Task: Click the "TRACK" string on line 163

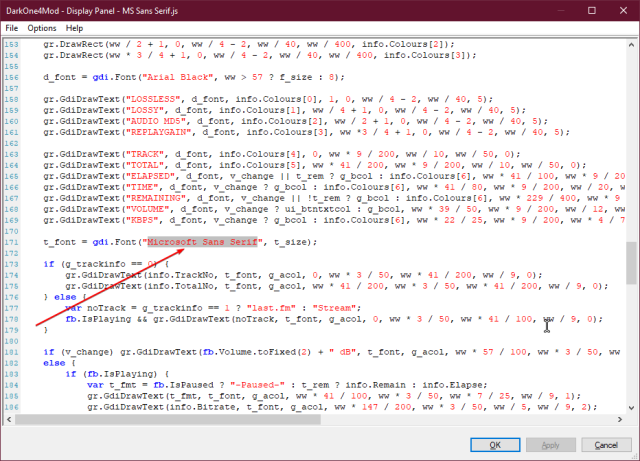Action: (x=145, y=154)
